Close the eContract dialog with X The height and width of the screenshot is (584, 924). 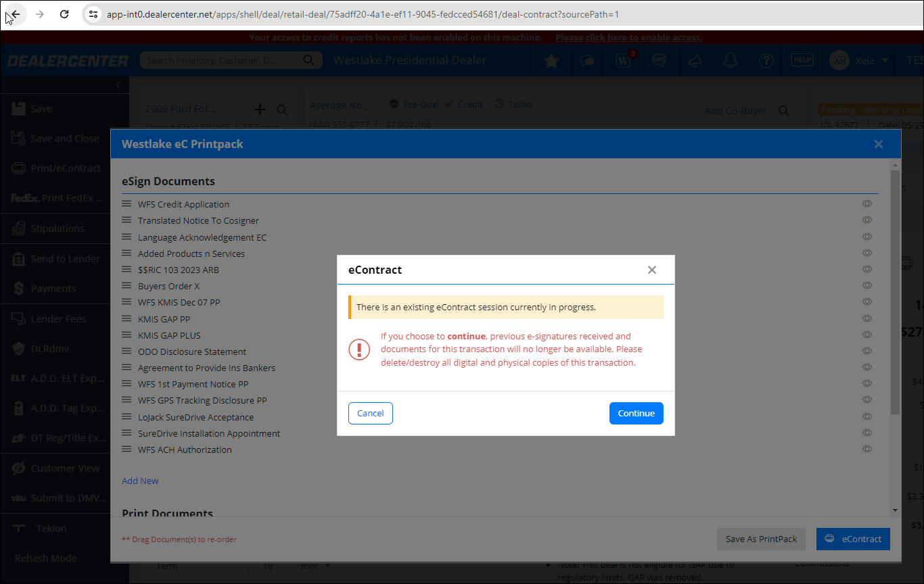pyautogui.click(x=652, y=270)
